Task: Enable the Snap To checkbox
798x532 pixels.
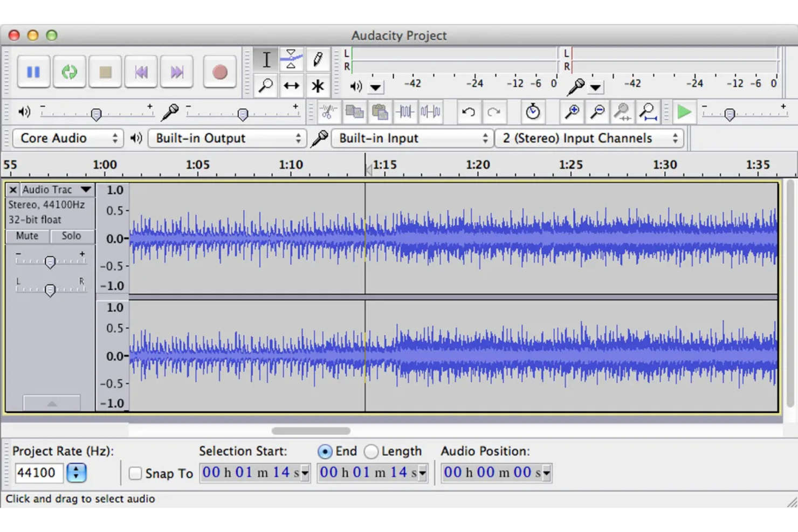Action: coord(135,473)
